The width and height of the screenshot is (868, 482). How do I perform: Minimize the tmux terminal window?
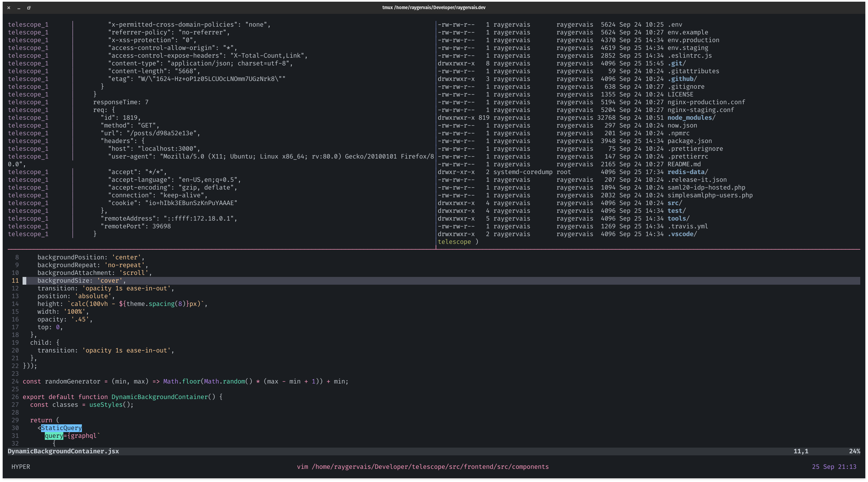[x=19, y=8]
